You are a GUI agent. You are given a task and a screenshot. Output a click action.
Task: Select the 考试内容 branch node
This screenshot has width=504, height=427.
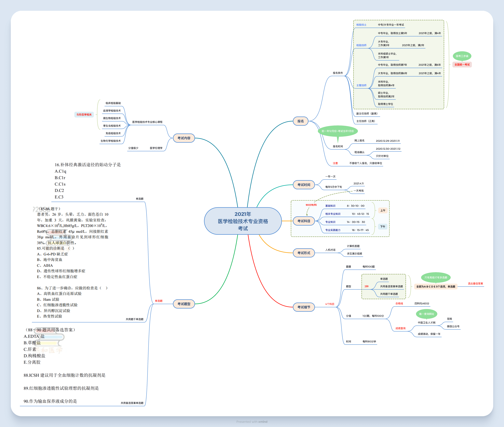[x=184, y=138]
